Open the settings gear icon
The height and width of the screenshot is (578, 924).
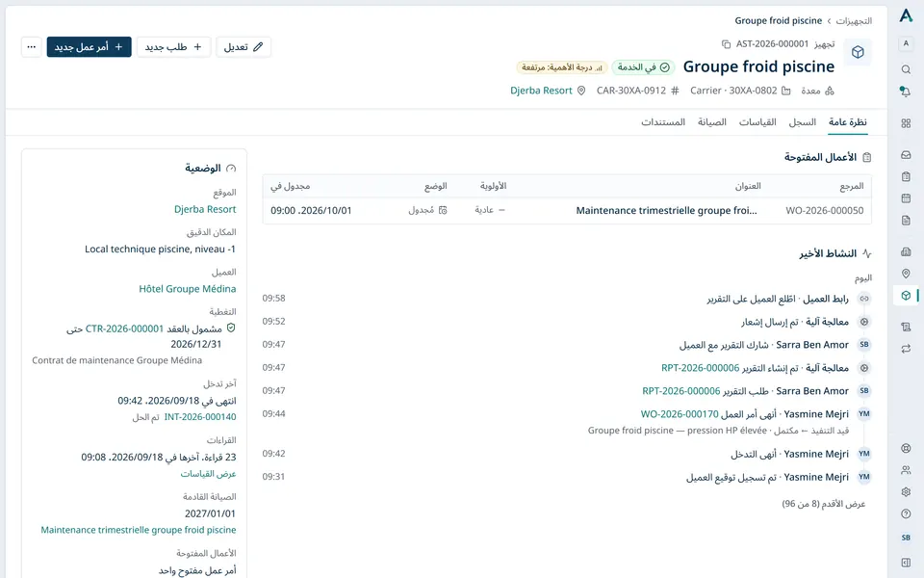pyautogui.click(x=906, y=492)
